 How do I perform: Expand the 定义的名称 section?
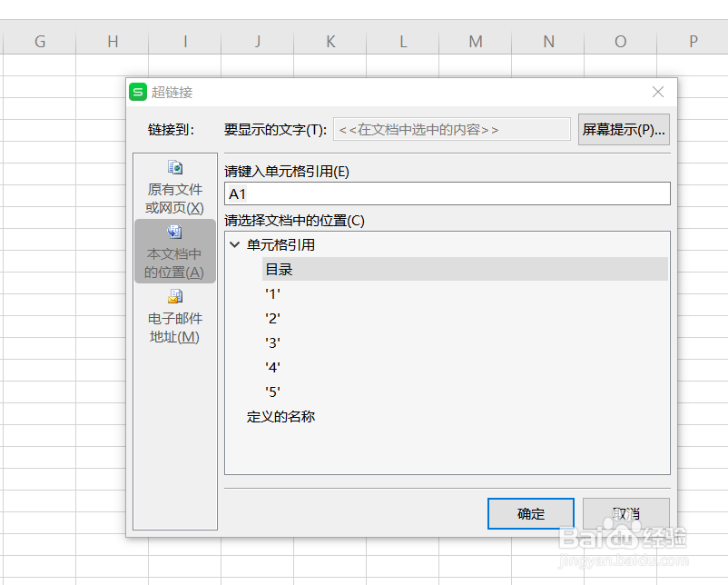(x=281, y=416)
